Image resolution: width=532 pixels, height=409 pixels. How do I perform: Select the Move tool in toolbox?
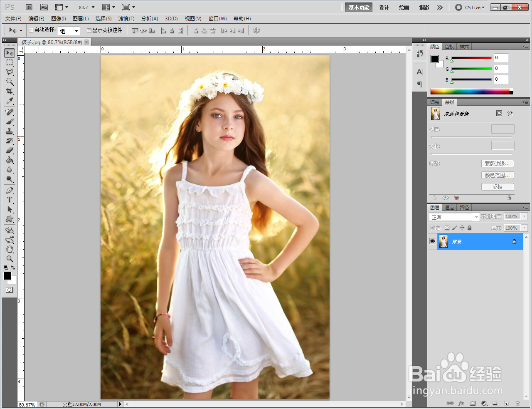10,53
